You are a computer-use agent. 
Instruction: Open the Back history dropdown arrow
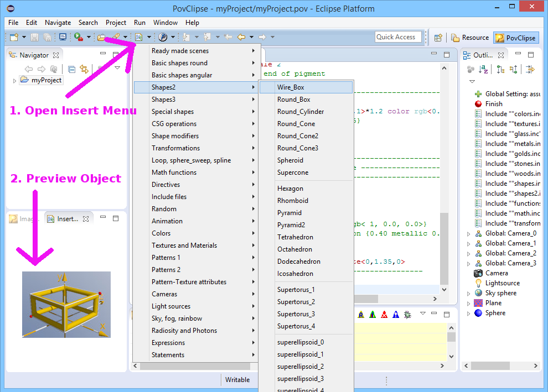coord(252,37)
